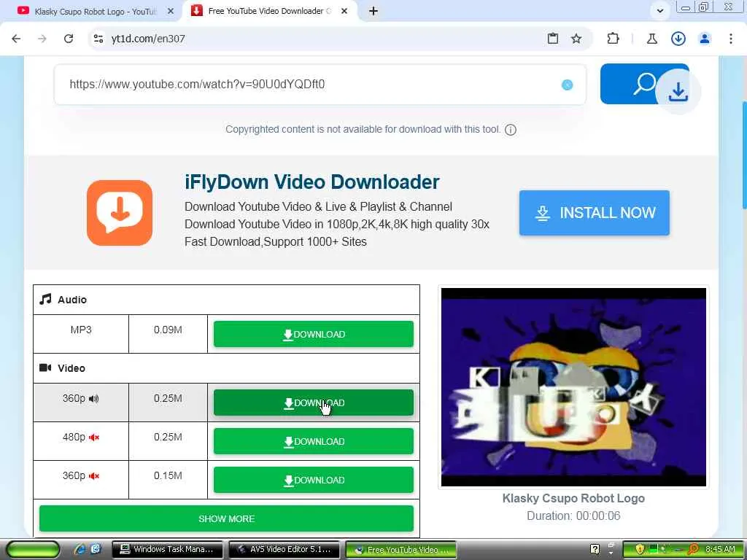Click the INSTALL NOW button
The image size is (747, 560).
click(x=594, y=213)
